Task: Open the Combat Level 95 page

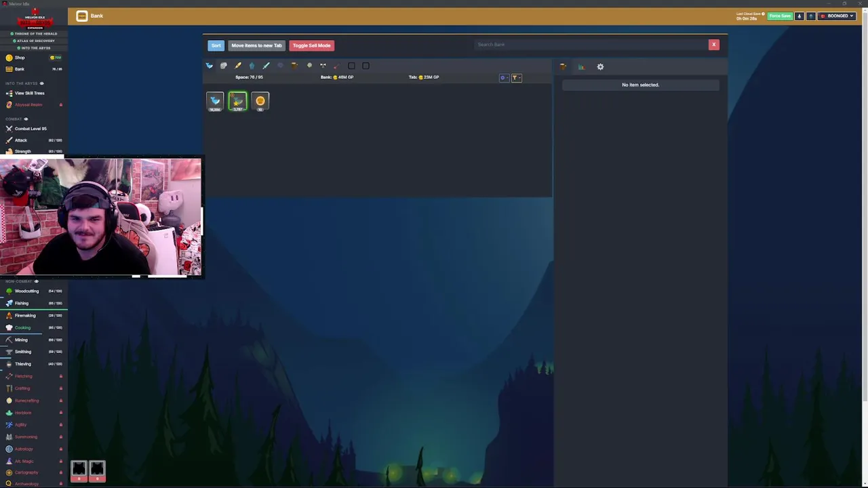Action: (33, 129)
